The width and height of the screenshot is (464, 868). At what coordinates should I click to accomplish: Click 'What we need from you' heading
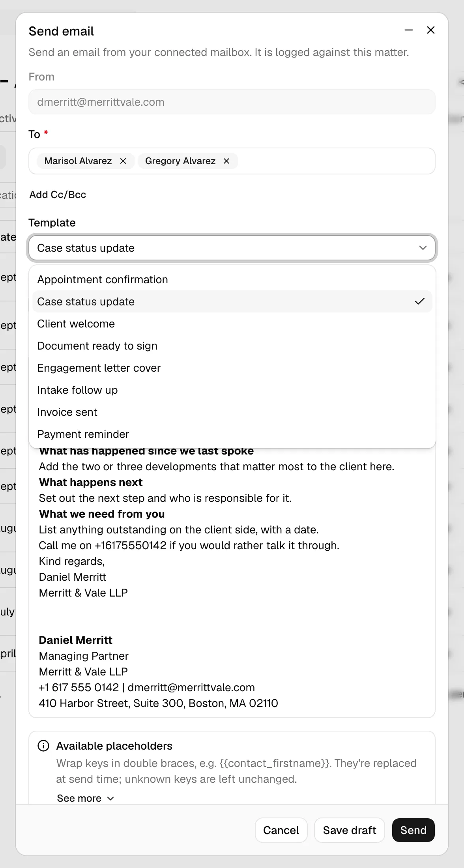[x=102, y=514]
